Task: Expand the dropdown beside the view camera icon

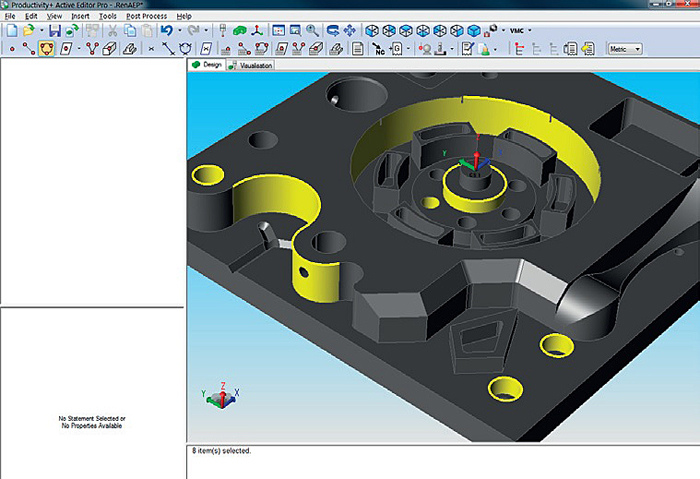Action: click(503, 30)
